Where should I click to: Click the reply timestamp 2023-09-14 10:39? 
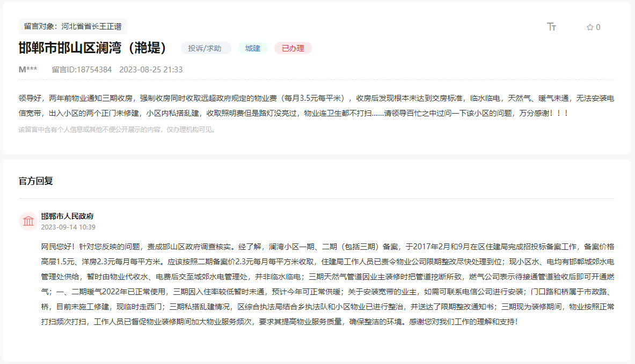pos(68,227)
